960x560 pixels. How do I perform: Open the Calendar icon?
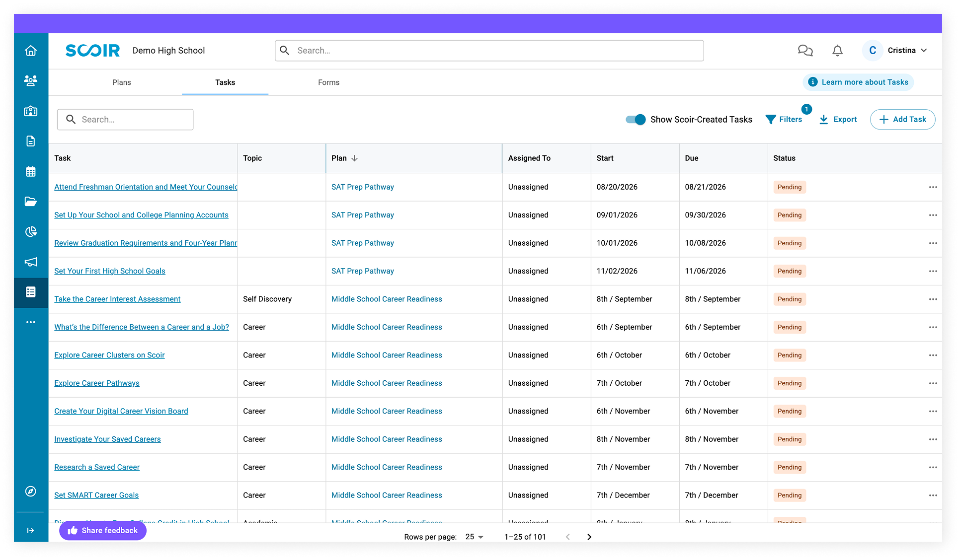[31, 171]
